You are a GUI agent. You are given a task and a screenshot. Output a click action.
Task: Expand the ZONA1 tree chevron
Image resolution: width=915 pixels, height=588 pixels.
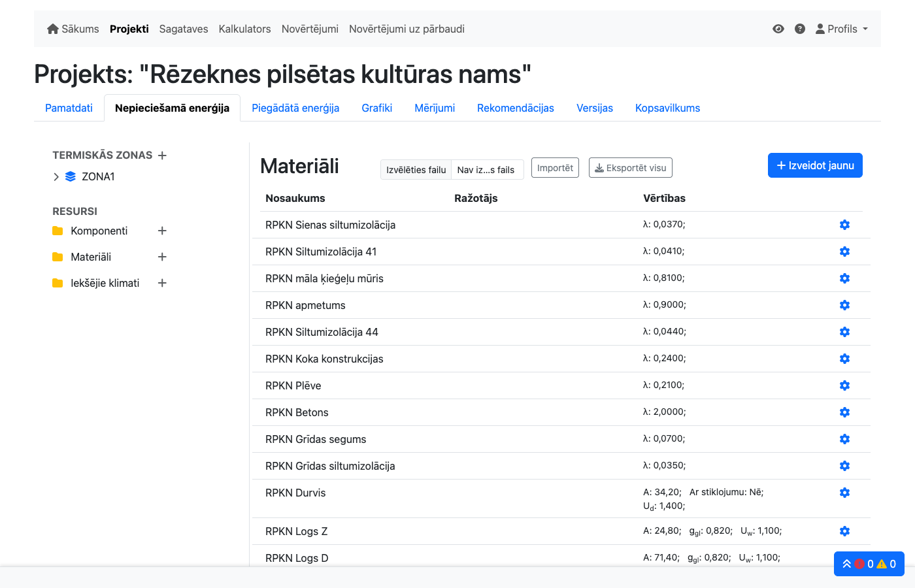[x=56, y=176]
